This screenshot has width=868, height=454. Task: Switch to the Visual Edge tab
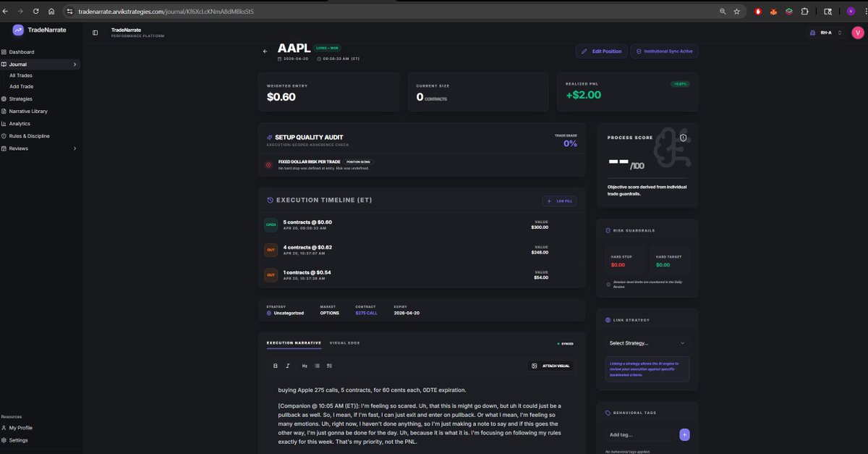coord(345,342)
